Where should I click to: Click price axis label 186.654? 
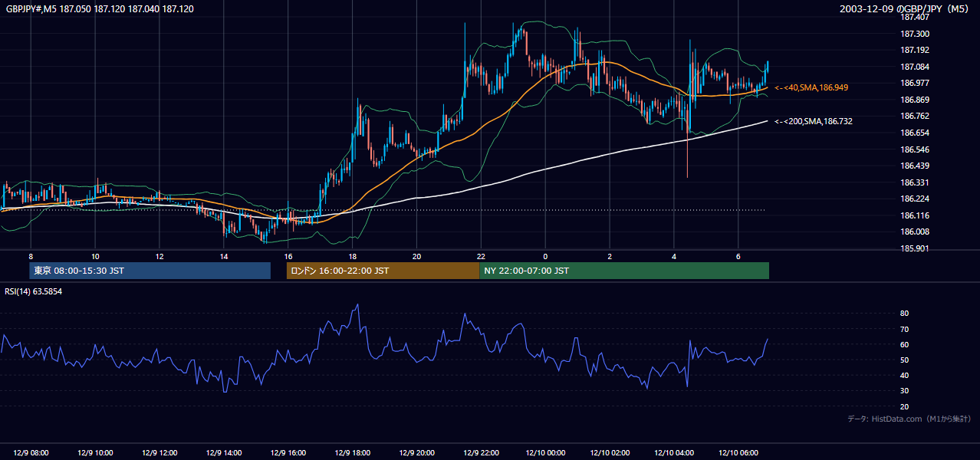[x=916, y=133]
